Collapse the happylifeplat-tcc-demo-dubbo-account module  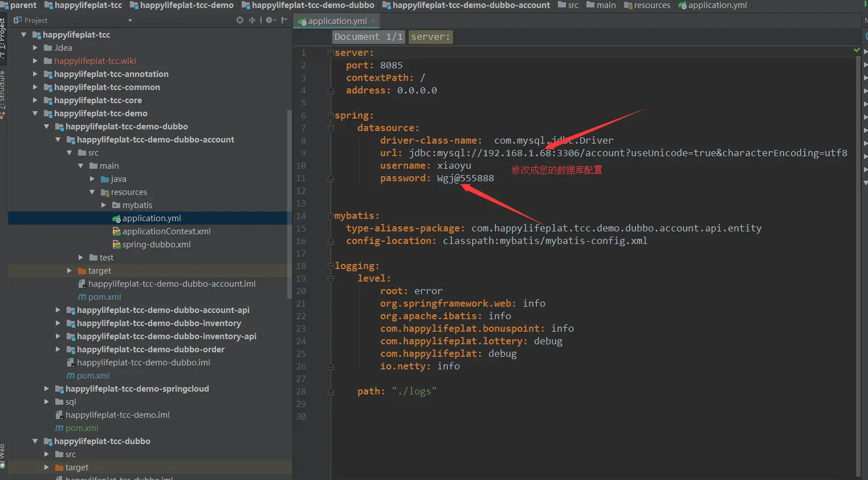(58, 140)
